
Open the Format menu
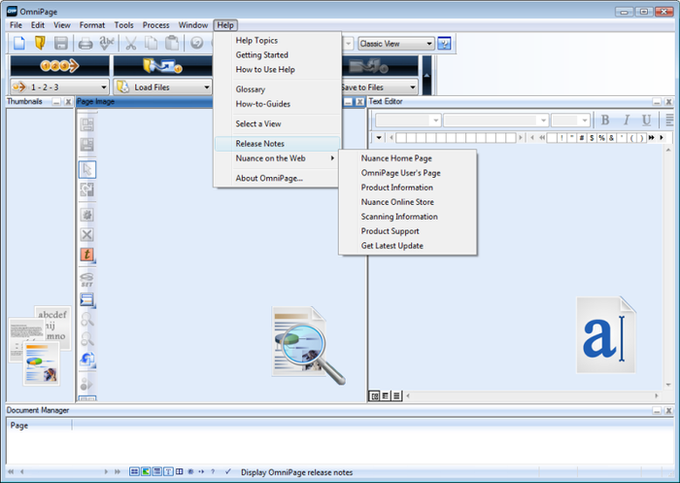coord(92,25)
